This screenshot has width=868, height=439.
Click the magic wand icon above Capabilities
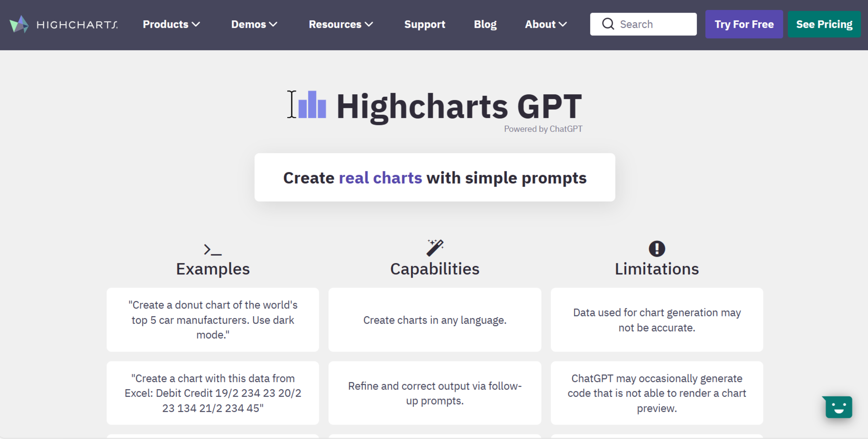(x=435, y=248)
